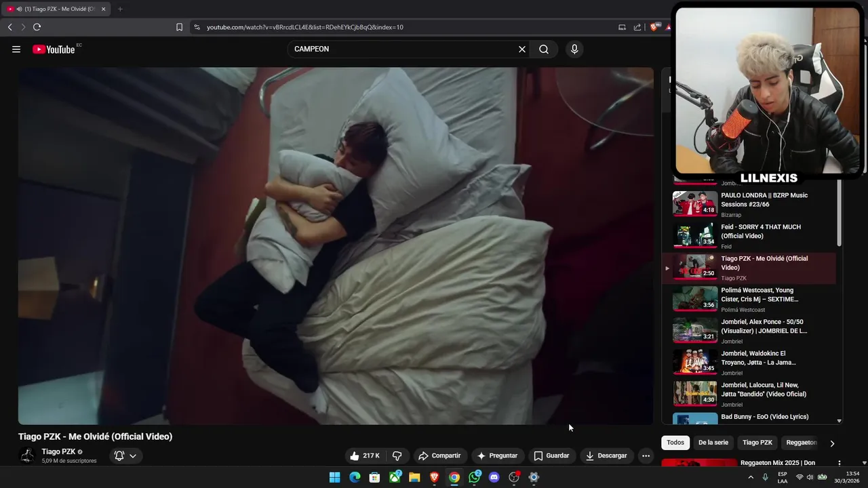Go back in the browser

(9, 27)
